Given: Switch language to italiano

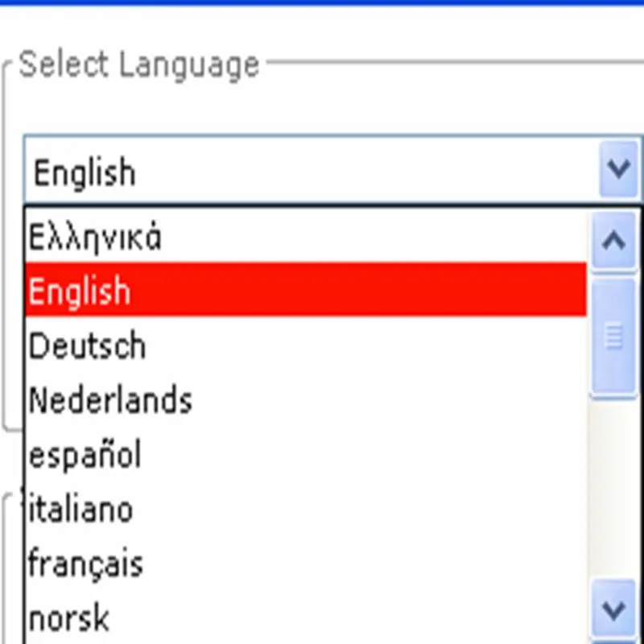Looking at the screenshot, I should [80, 509].
